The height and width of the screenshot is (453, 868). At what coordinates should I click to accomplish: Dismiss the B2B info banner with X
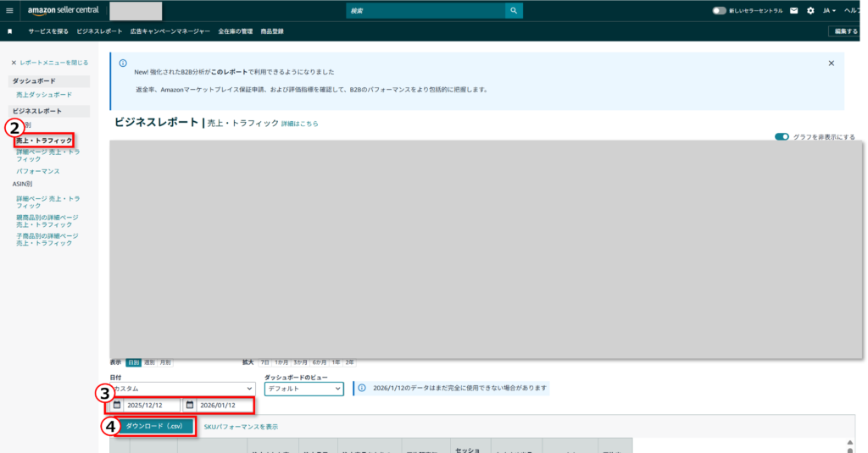pyautogui.click(x=831, y=63)
